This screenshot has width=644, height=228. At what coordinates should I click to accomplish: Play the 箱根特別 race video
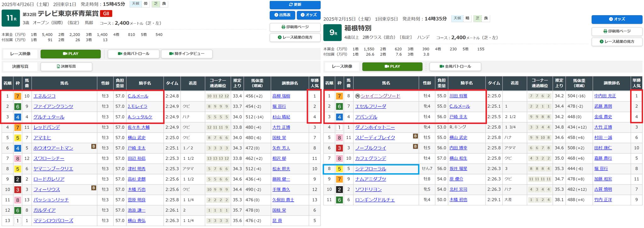point(392,66)
